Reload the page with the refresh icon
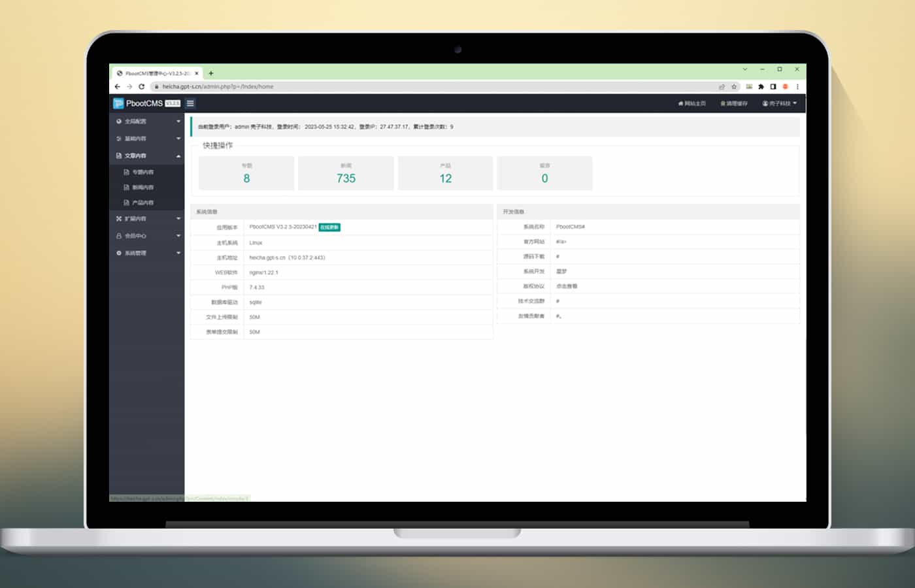The width and height of the screenshot is (915, 588). click(x=141, y=86)
